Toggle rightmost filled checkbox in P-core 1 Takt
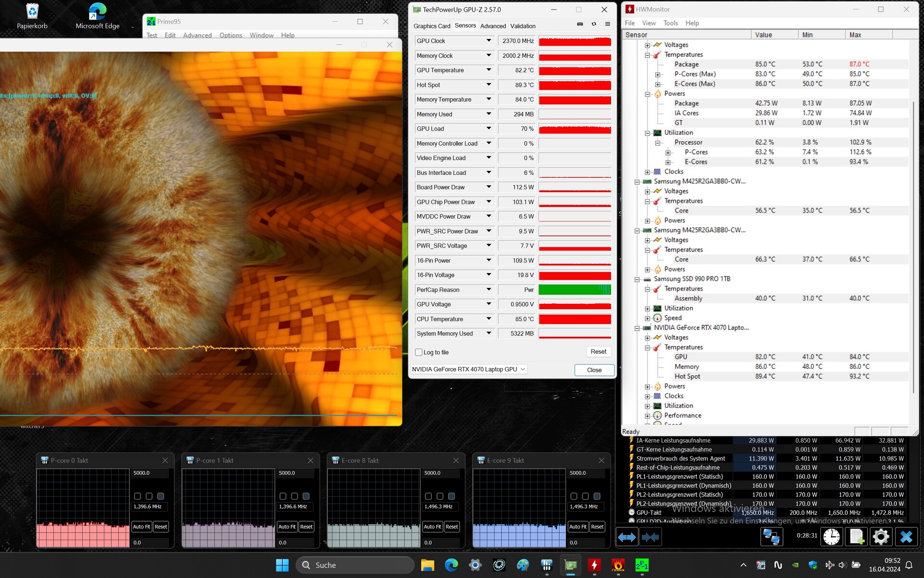This screenshot has height=578, width=924. (306, 496)
